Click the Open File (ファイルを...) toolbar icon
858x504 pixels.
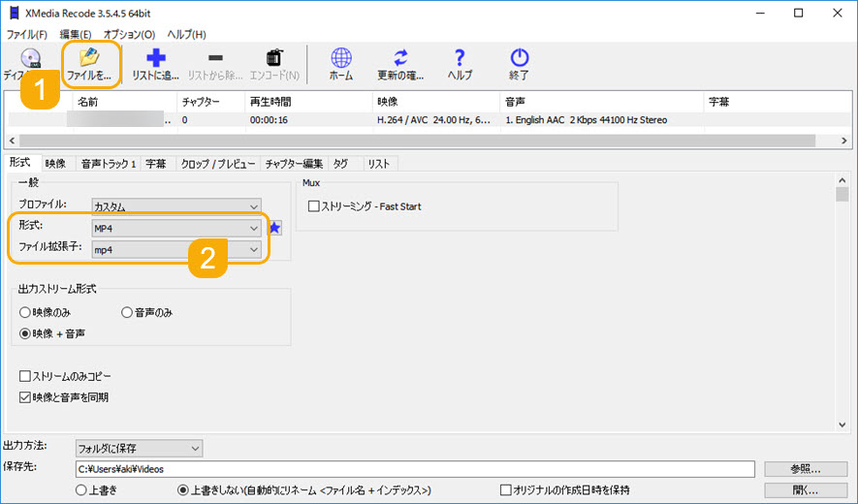point(89,64)
